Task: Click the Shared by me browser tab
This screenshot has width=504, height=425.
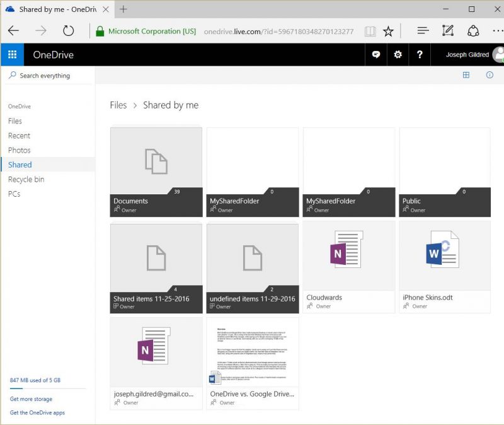Action: (x=57, y=10)
